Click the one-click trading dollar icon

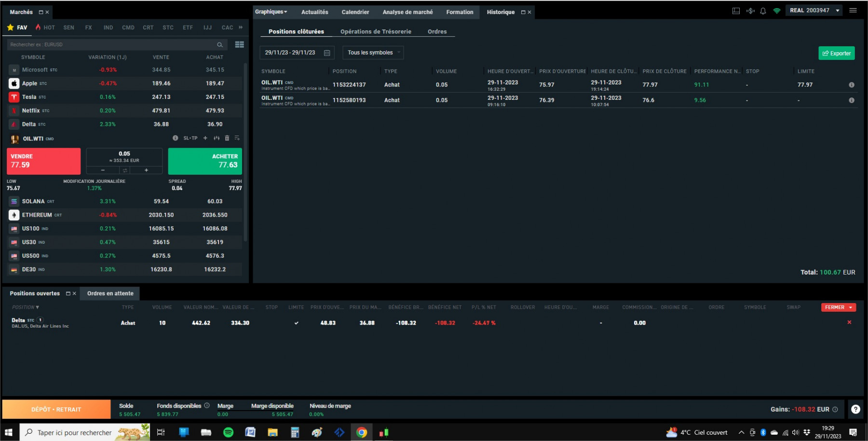pyautogui.click(x=750, y=11)
